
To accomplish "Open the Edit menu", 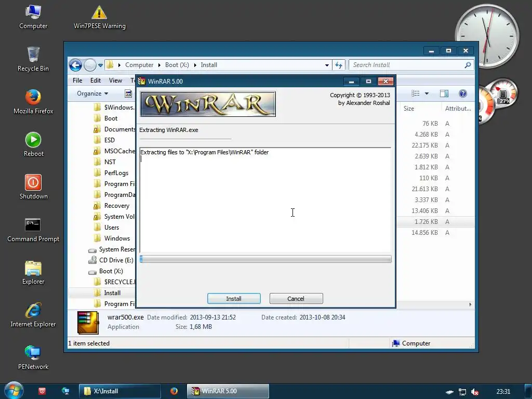I will point(96,81).
